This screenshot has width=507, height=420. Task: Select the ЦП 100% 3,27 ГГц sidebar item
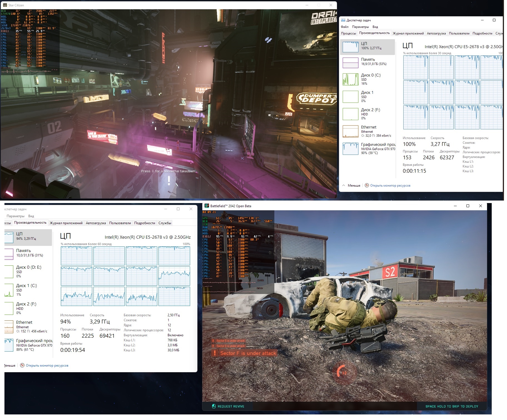point(367,47)
